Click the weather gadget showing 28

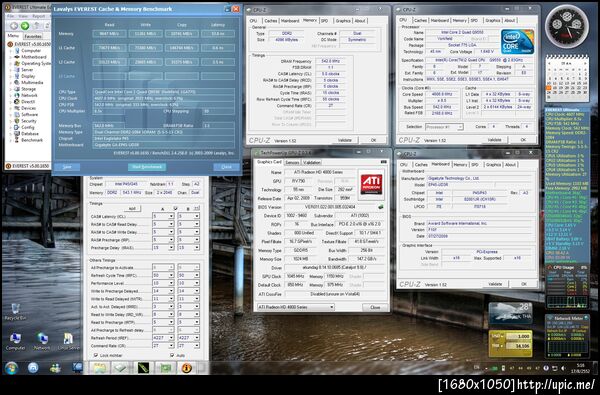click(x=510, y=313)
